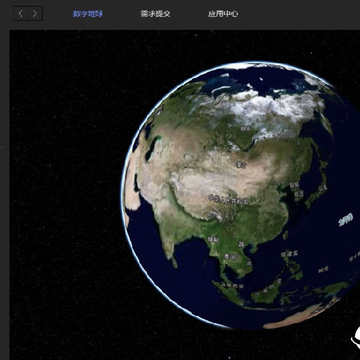Go back with the left arrow button

point(21,14)
